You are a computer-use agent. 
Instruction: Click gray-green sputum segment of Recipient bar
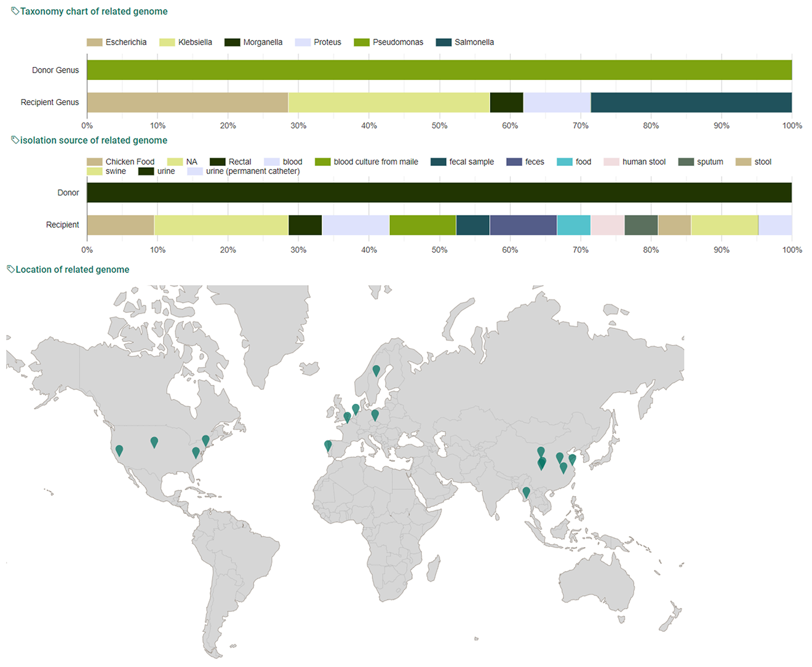(x=641, y=225)
